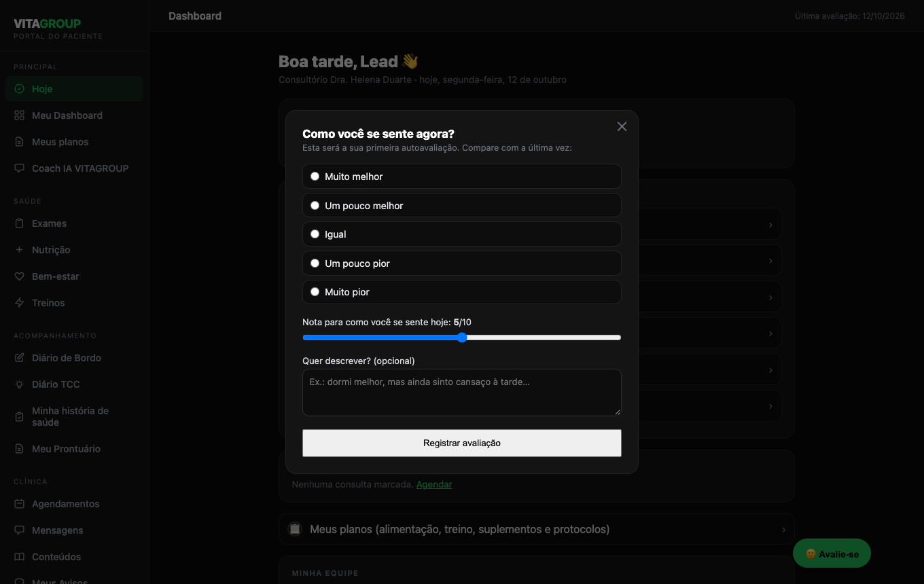
Task: Click the lightning bolt icon for Treinos
Action: tap(19, 303)
